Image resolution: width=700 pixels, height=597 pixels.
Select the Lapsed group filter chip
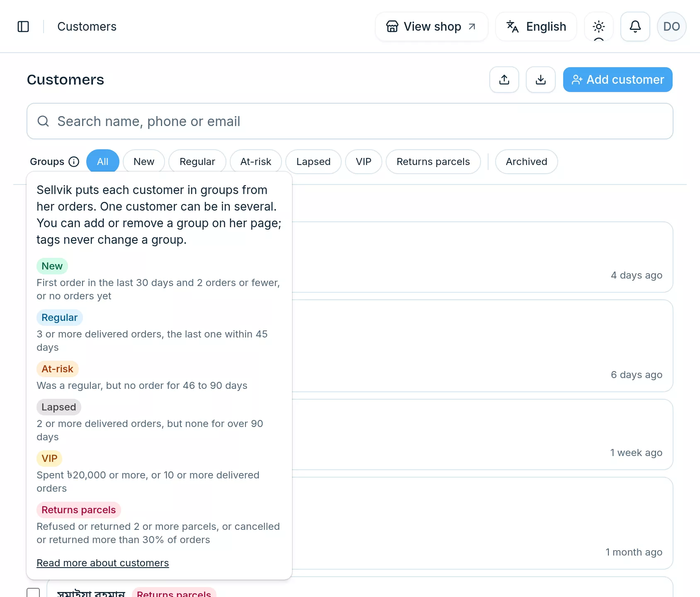point(314,162)
